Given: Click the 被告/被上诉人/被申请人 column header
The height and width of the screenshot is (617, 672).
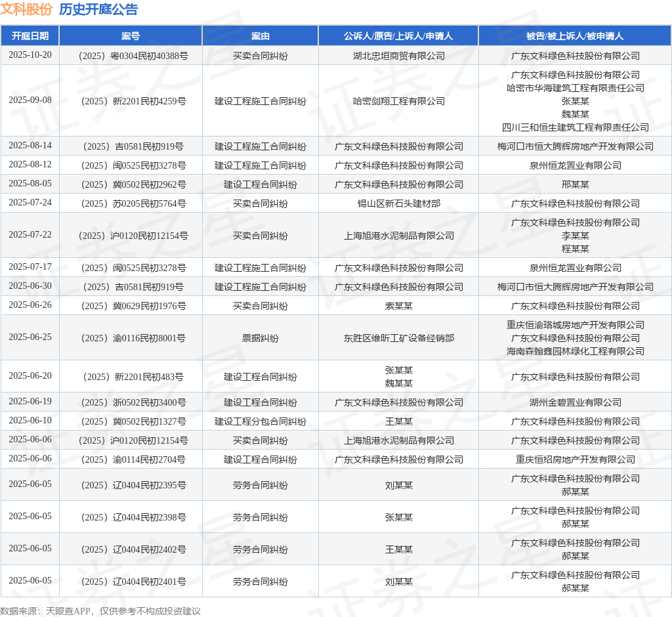Looking at the screenshot, I should tap(575, 36).
